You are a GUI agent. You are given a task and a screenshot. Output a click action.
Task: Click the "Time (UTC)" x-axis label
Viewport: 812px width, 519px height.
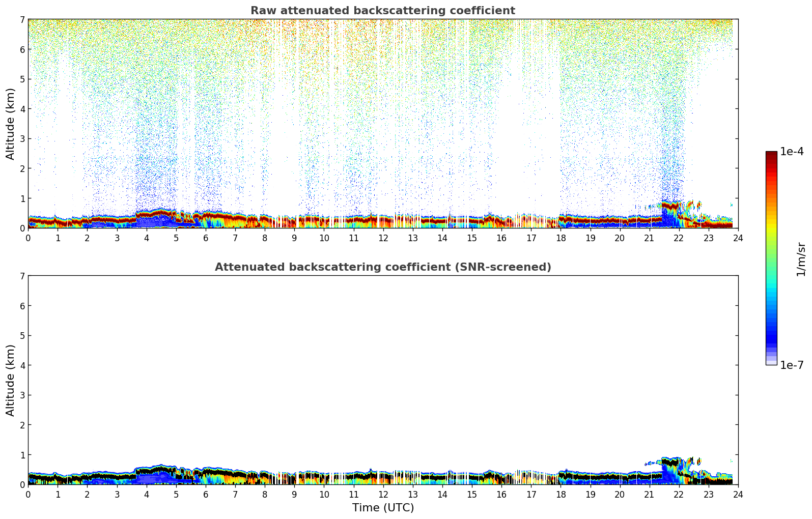(x=383, y=507)
